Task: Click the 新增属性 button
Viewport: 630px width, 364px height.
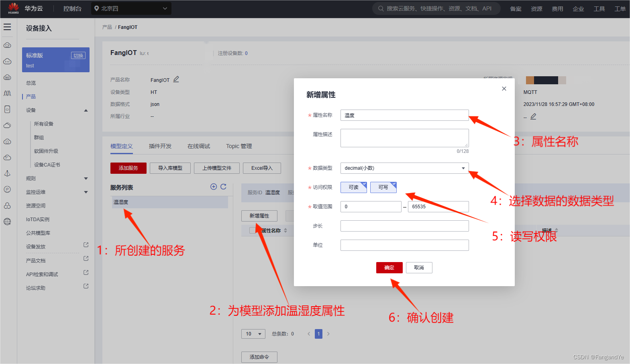Action: pos(259,216)
